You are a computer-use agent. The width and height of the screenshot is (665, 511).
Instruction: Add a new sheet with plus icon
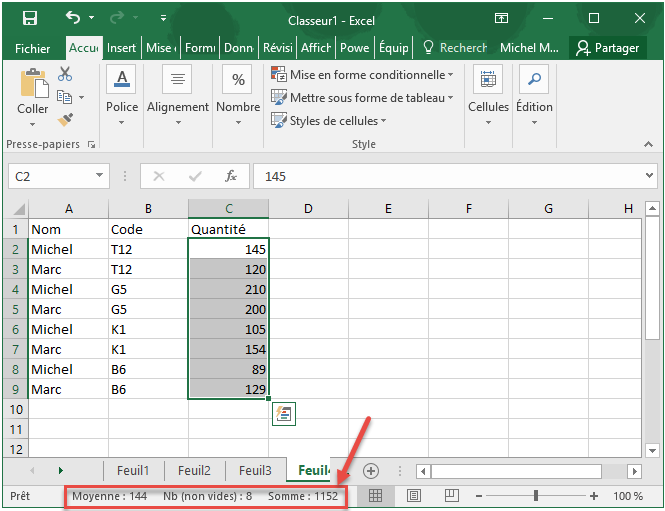pyautogui.click(x=371, y=470)
